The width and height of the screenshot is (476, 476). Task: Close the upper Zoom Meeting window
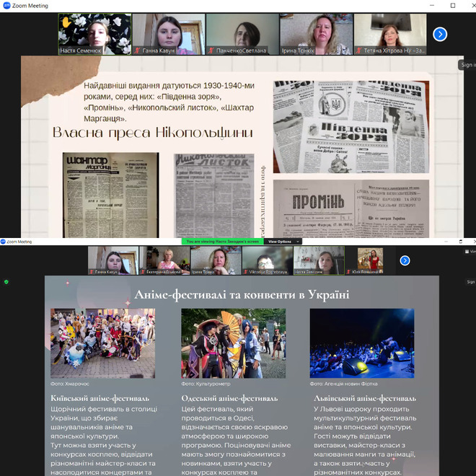(469, 6)
